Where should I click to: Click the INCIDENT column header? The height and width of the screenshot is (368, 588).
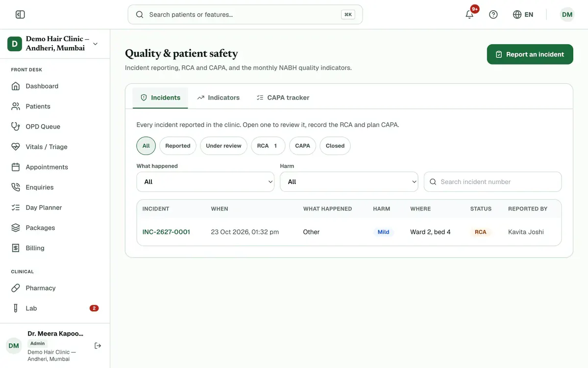point(156,209)
